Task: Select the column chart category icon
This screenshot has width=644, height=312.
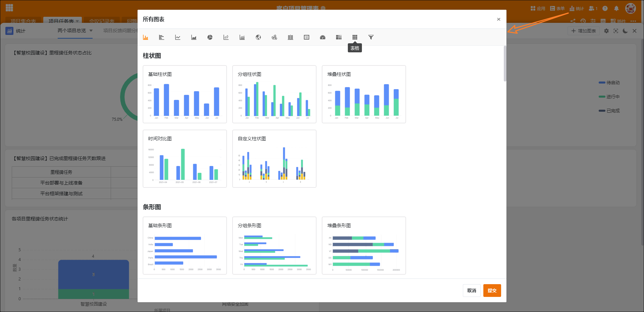Action: coord(146,37)
